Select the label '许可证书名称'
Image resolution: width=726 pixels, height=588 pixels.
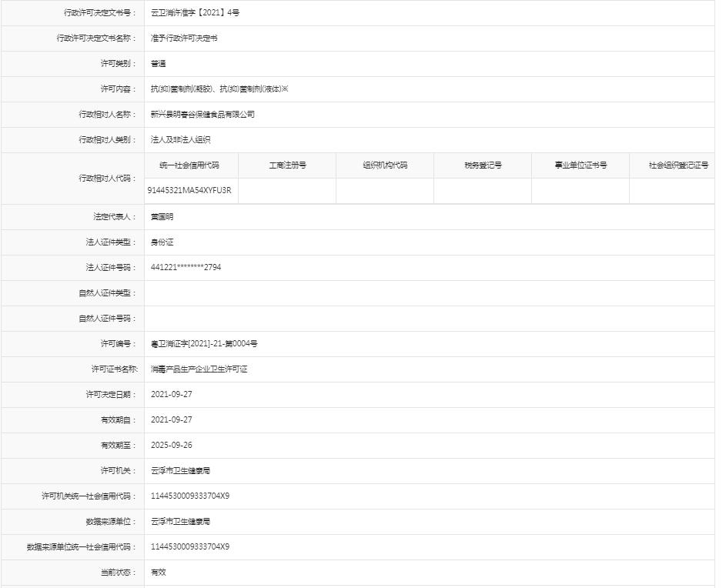pyautogui.click(x=115, y=369)
